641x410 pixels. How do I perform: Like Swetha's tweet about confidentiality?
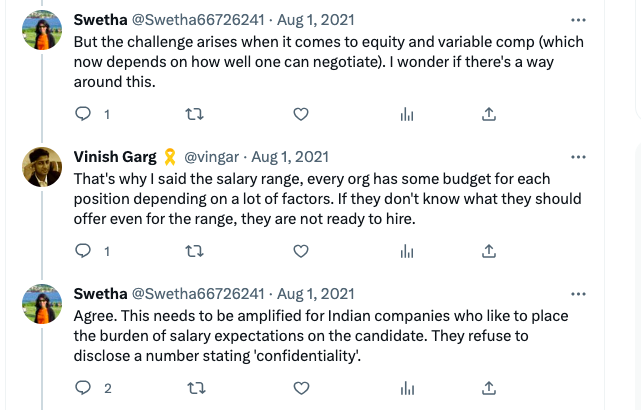(x=301, y=388)
